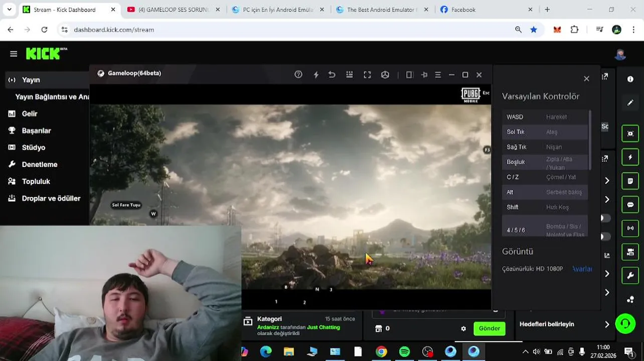The image size is (644, 361).
Task: Open the green headset support button
Action: click(625, 323)
